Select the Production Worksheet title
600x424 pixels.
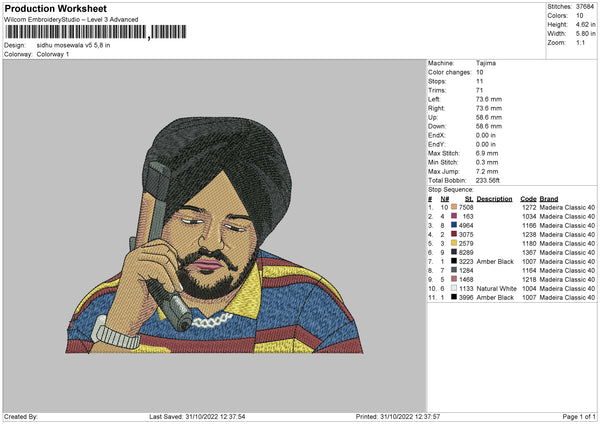pos(55,8)
